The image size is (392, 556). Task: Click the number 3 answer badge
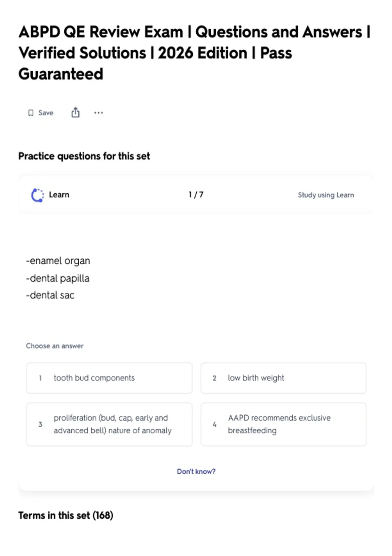(40, 424)
